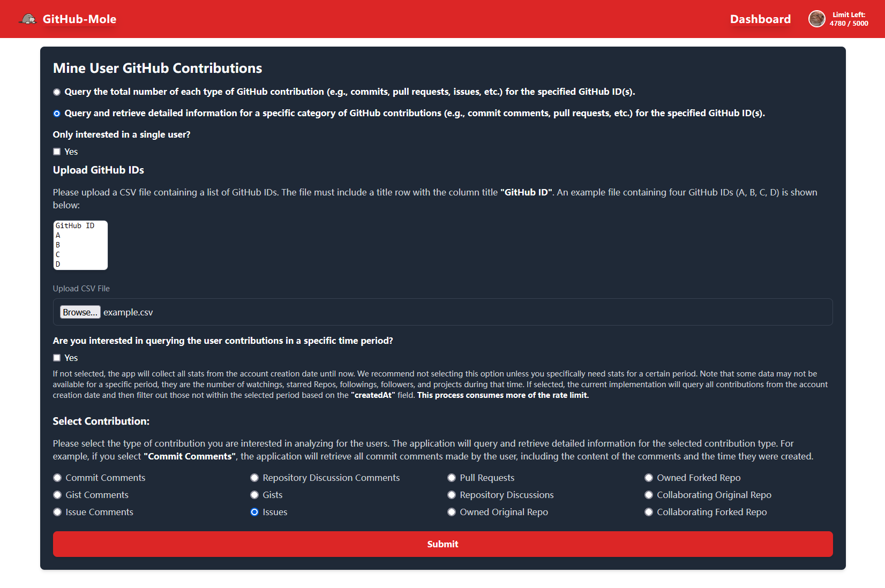Select the total contribution count query option
885x588 pixels.
click(x=57, y=92)
